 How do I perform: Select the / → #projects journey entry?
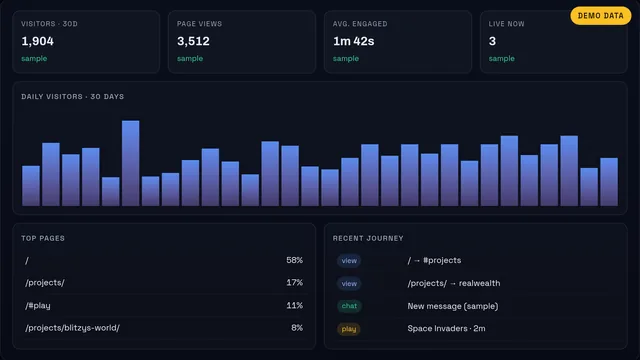pos(434,260)
